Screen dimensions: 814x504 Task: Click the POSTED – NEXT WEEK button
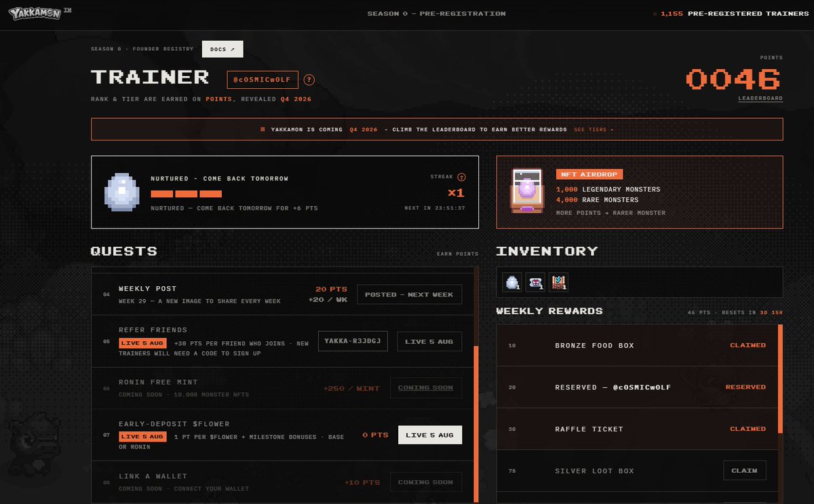[x=409, y=294]
